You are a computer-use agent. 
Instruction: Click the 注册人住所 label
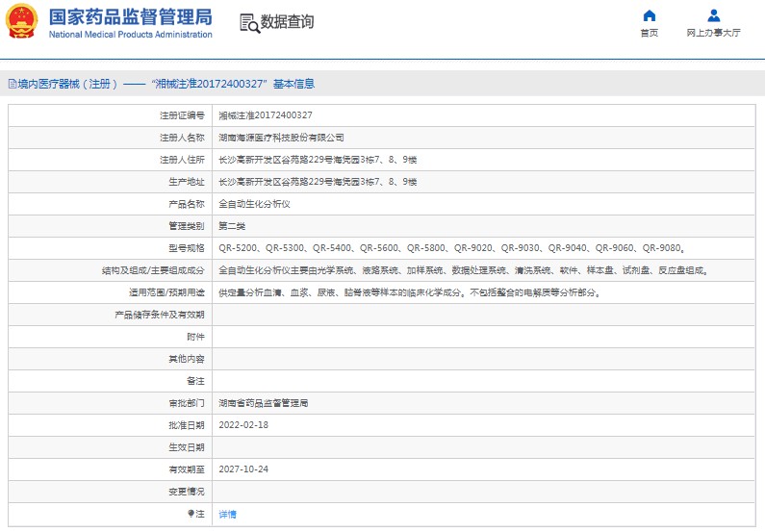[182, 160]
